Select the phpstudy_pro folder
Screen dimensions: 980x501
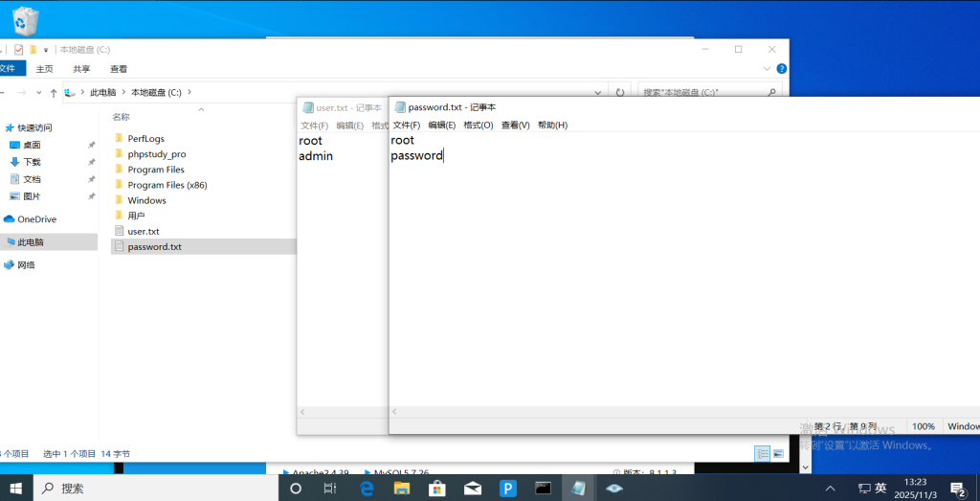point(156,154)
